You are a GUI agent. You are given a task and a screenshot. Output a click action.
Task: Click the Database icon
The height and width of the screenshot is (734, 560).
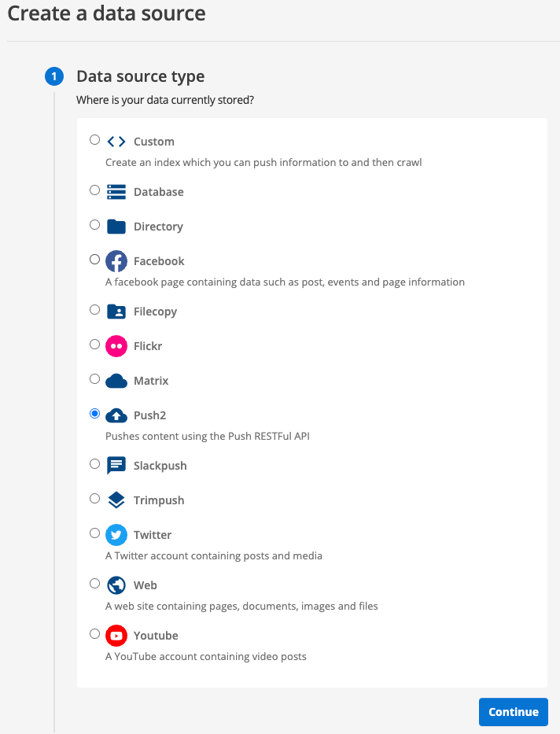115,191
